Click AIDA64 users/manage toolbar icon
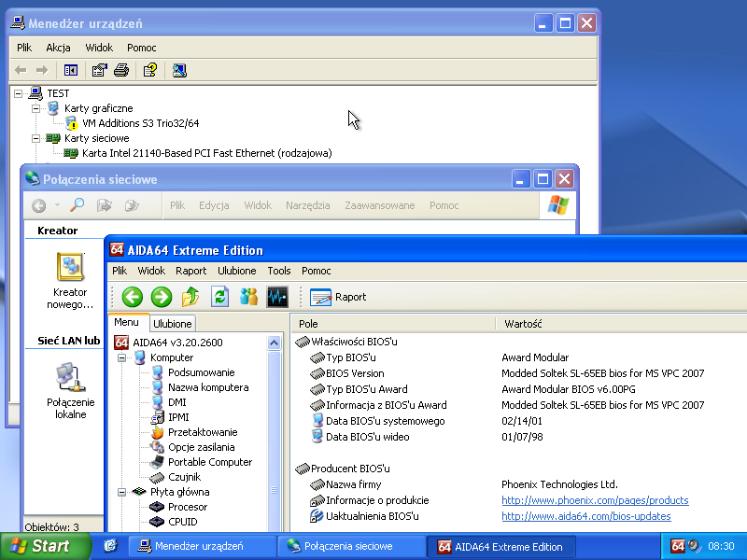The image size is (747, 560). (248, 297)
